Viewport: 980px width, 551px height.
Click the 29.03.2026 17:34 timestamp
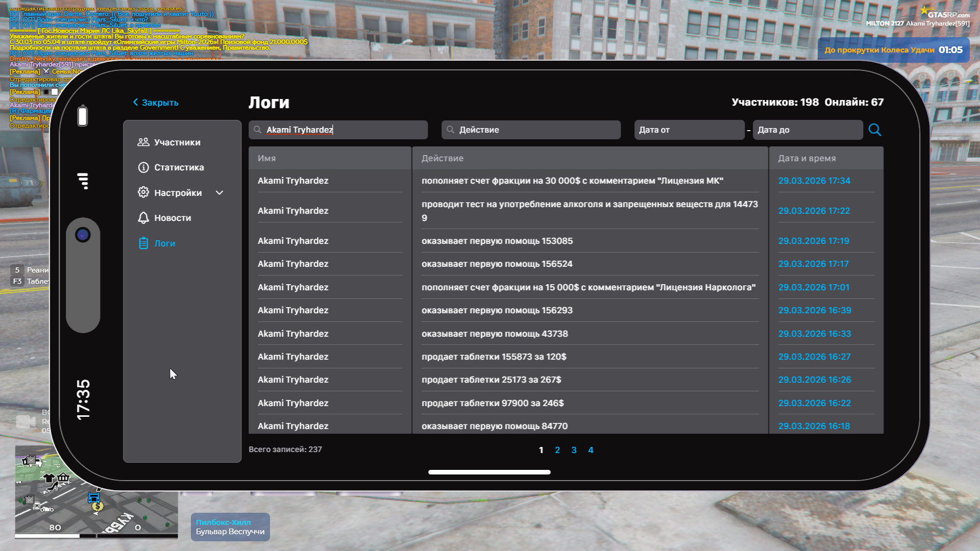pos(814,181)
